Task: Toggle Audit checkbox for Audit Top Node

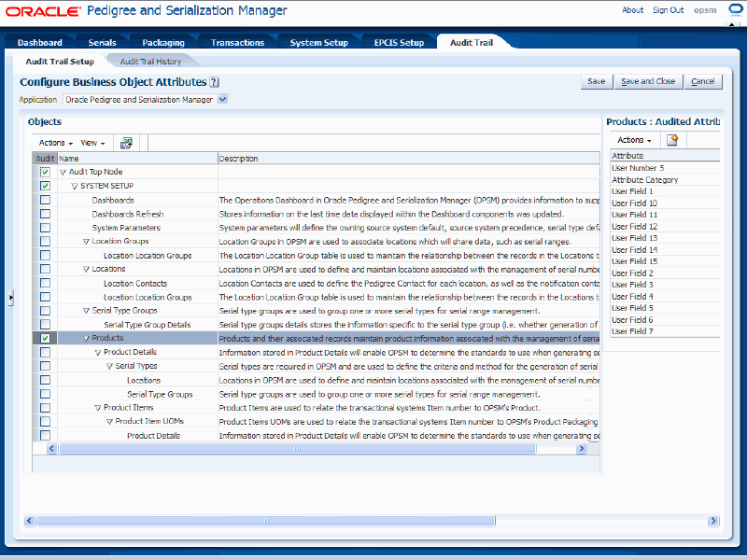Action: click(45, 172)
